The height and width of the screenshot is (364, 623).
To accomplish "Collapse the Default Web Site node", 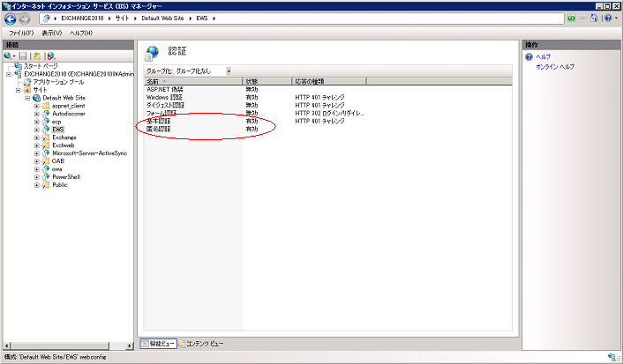I will pos(27,98).
